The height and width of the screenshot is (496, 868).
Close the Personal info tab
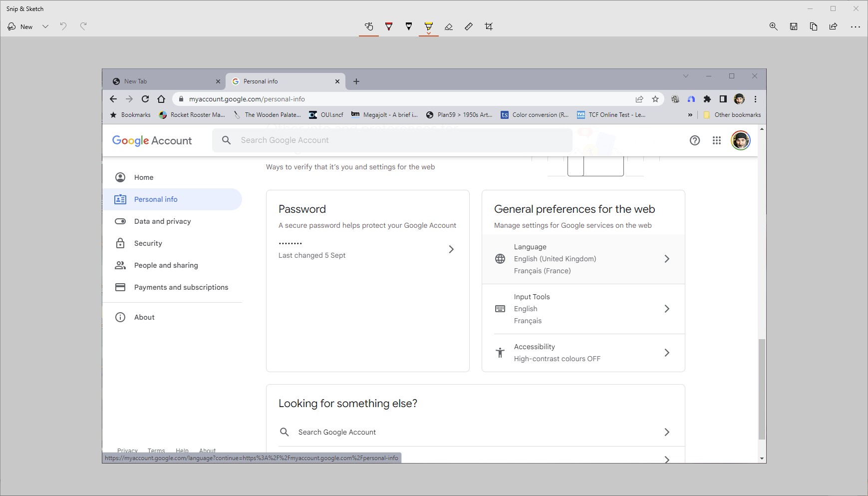tap(337, 81)
